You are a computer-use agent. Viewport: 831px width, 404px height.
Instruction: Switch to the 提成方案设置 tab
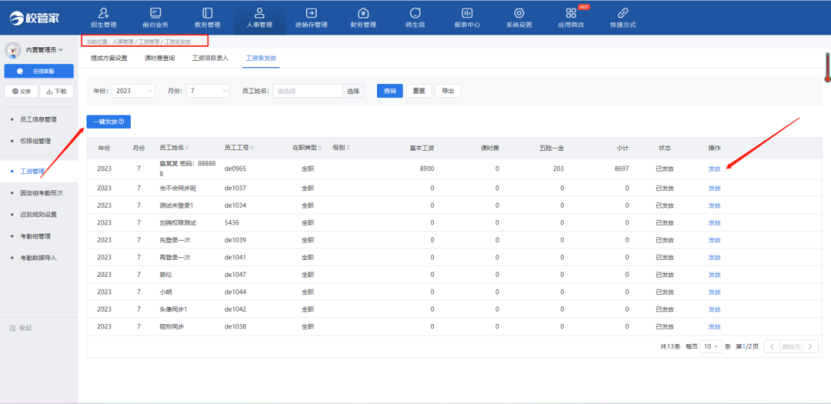[109, 58]
